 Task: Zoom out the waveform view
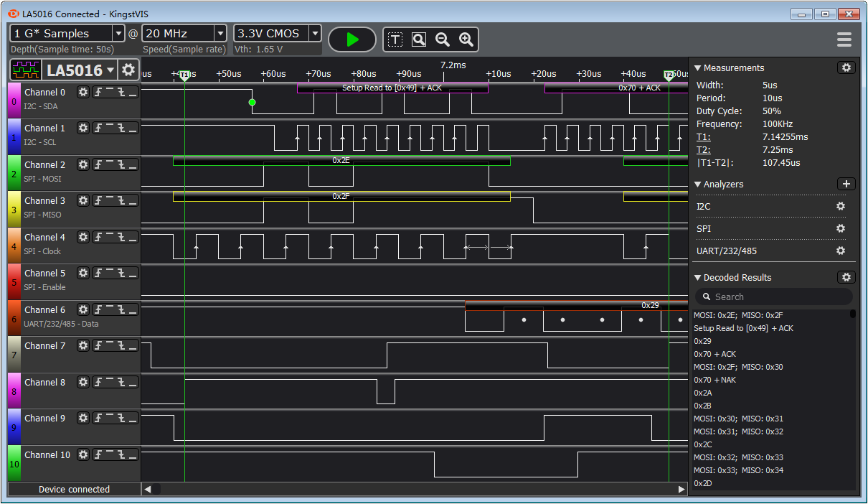443,39
